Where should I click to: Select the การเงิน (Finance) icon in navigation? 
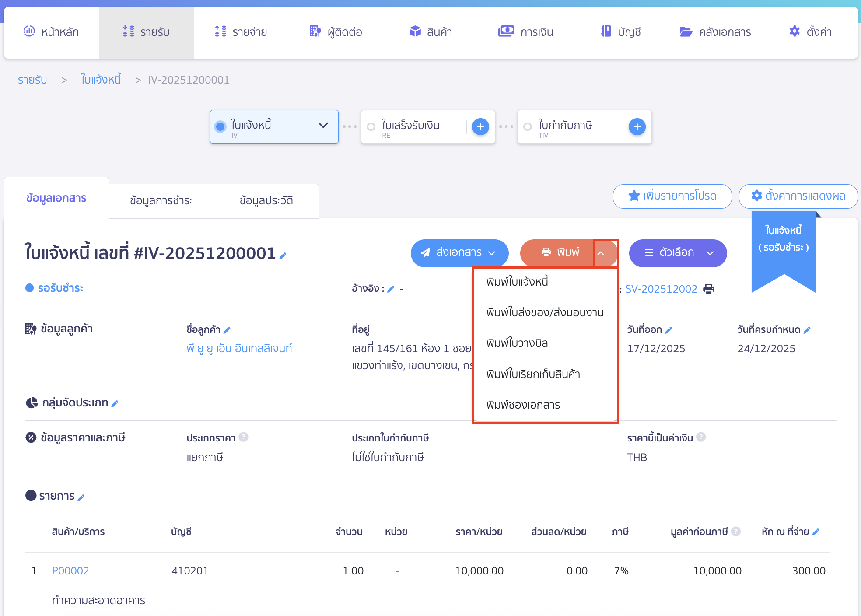click(506, 31)
